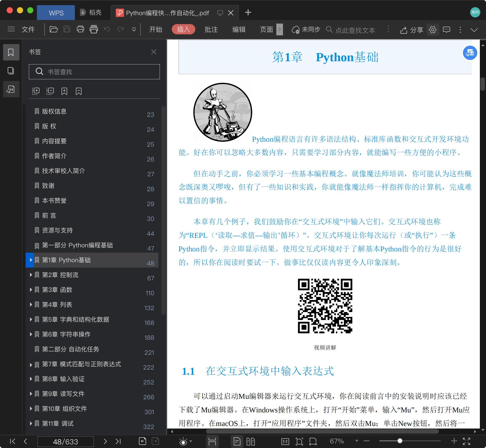Image resolution: width=486 pixels, height=448 pixels.
Task: Open the 页面 ribbon tab
Action: pos(267,29)
